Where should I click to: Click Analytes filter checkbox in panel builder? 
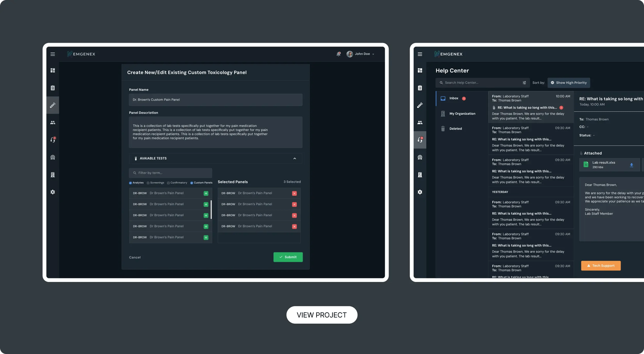[130, 182]
